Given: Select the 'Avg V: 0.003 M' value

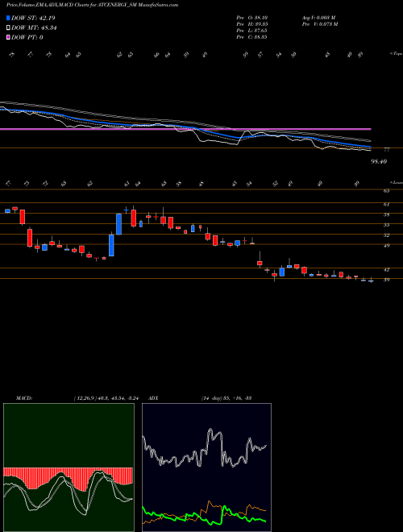Looking at the screenshot, I should click(x=319, y=18).
